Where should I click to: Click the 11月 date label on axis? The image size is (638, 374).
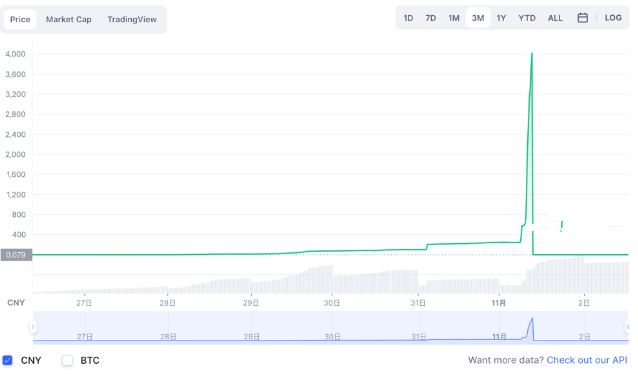(498, 303)
